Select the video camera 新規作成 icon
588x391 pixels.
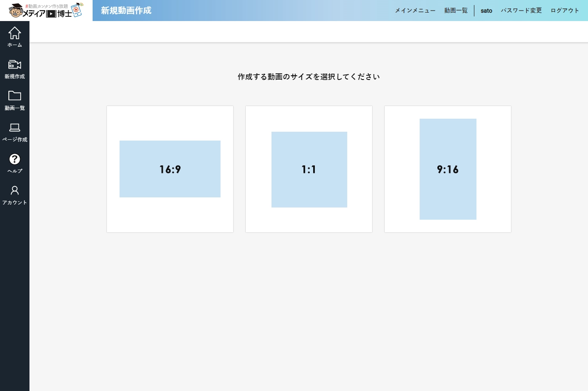pyautogui.click(x=15, y=64)
